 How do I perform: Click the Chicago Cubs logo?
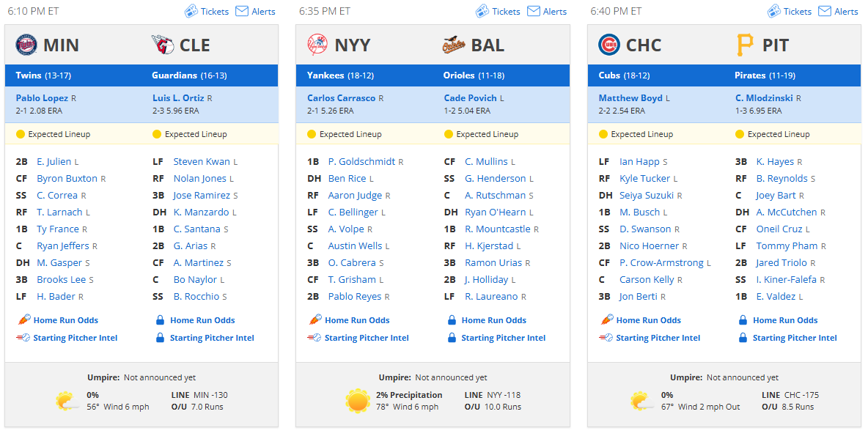609,45
